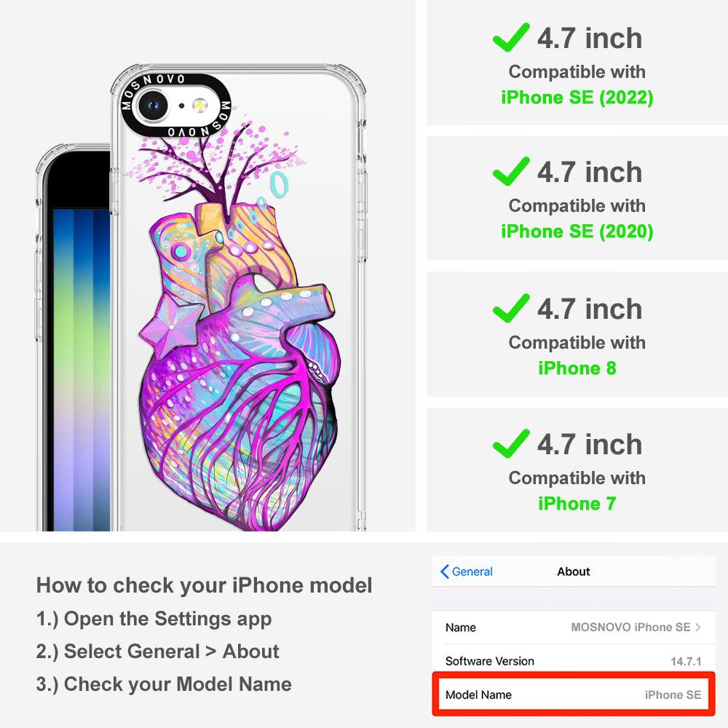
Task: Click the 'How to check your iPhone model' heading
Action: point(205,585)
